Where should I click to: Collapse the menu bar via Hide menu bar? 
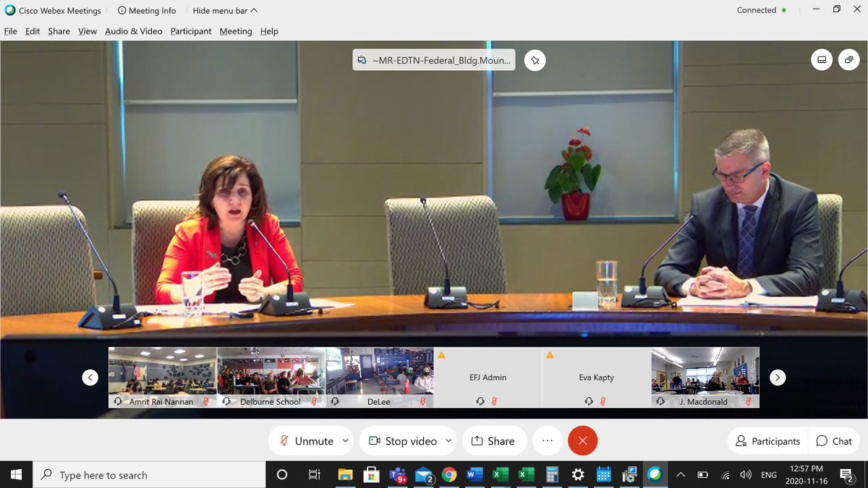tap(225, 11)
